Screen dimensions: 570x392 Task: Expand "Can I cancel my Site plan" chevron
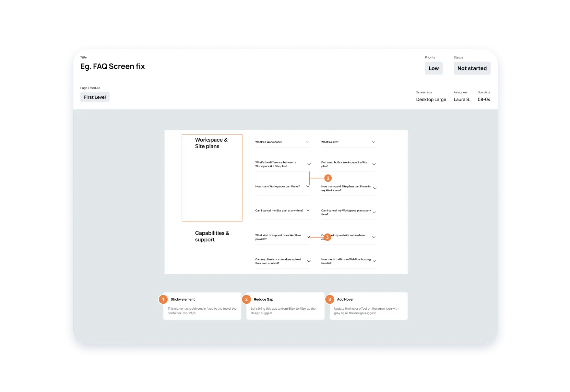coord(308,211)
